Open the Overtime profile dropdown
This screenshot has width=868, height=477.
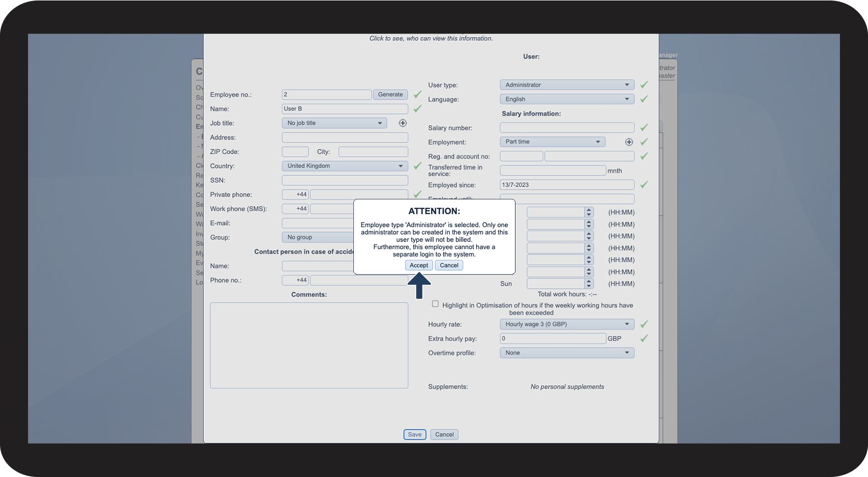[x=567, y=353]
